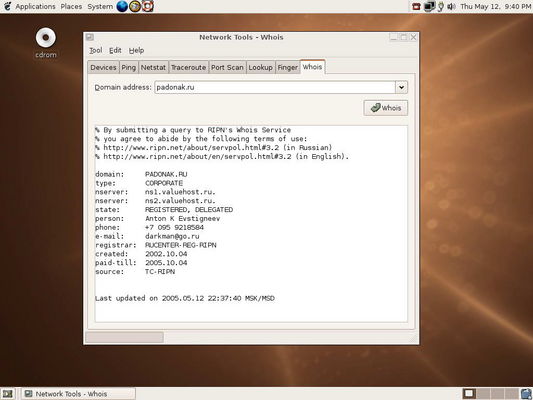This screenshot has height=400, width=533.
Task: Click the domain value PADONAK.RU
Action: (166, 174)
